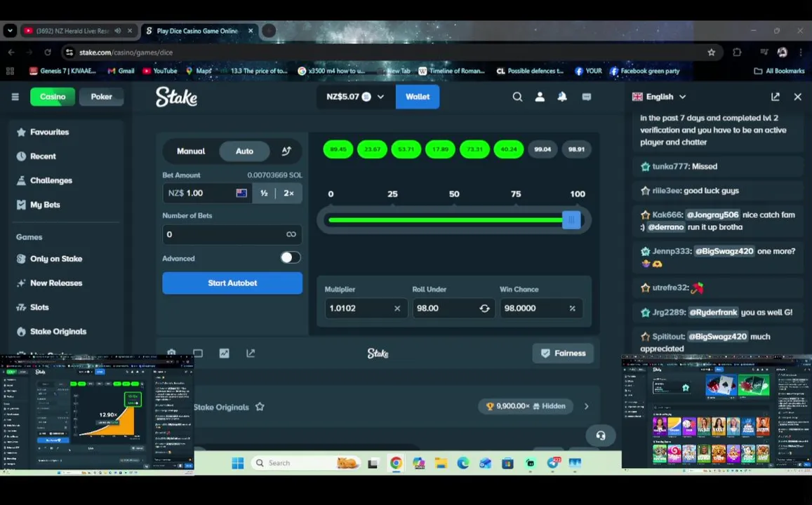Image resolution: width=812 pixels, height=505 pixels.
Task: Bookmark this page with the star
Action: point(712,53)
